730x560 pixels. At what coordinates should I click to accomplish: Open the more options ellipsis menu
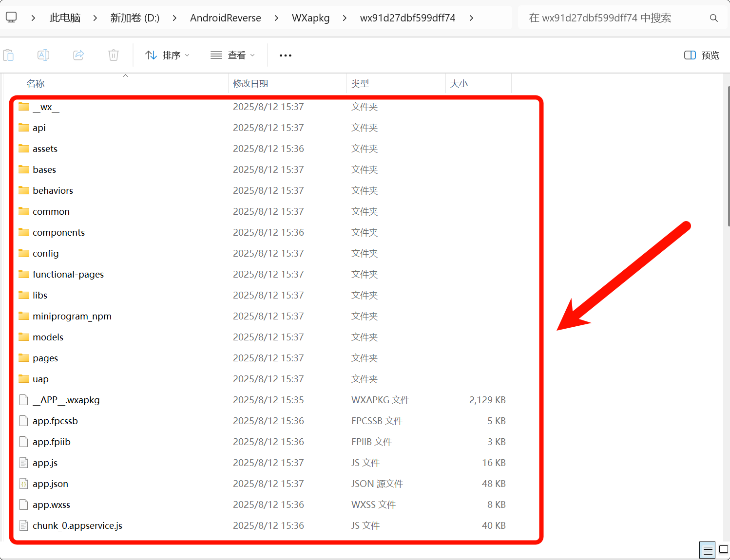coord(286,56)
